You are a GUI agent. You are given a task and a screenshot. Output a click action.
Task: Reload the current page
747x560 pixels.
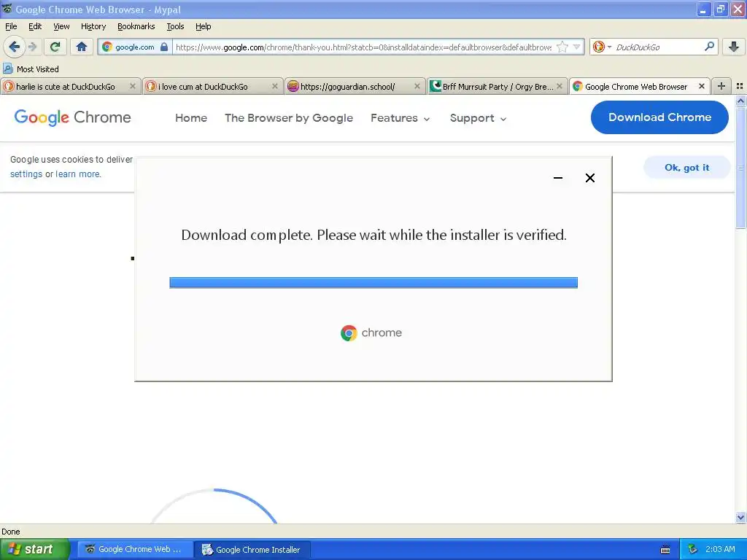(55, 47)
